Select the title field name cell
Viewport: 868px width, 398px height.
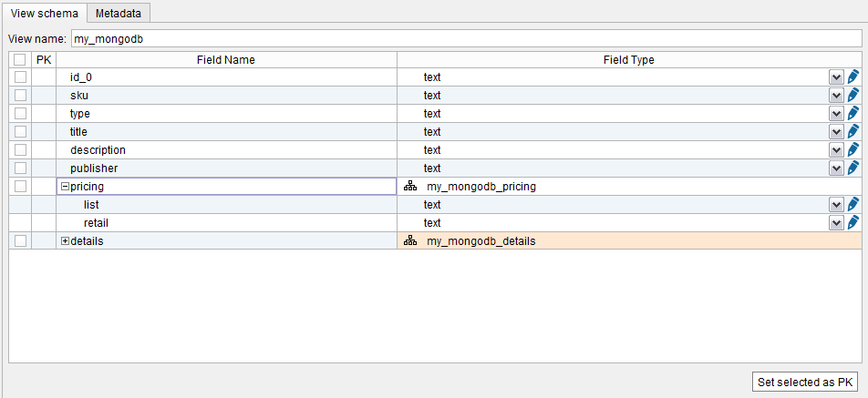point(226,131)
